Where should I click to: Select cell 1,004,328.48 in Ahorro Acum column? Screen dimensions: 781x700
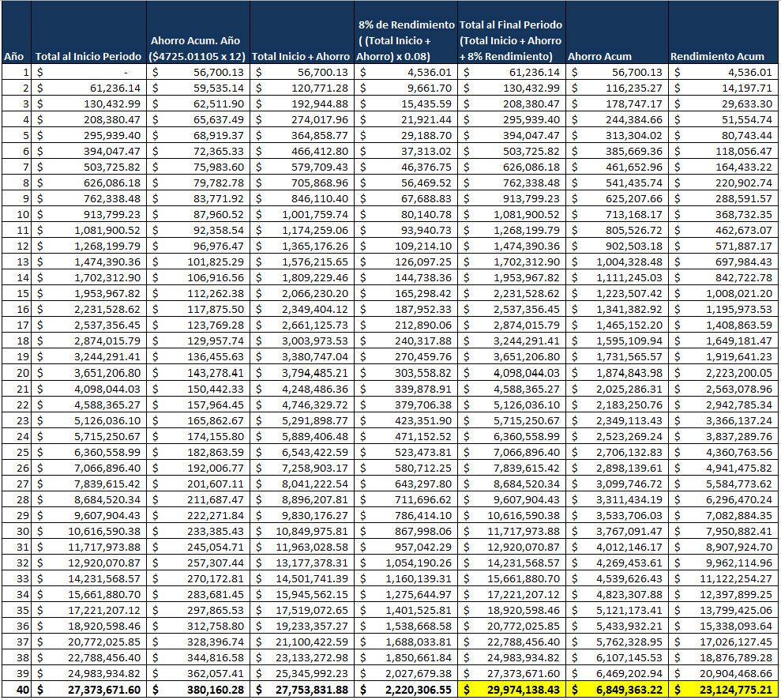[617, 261]
